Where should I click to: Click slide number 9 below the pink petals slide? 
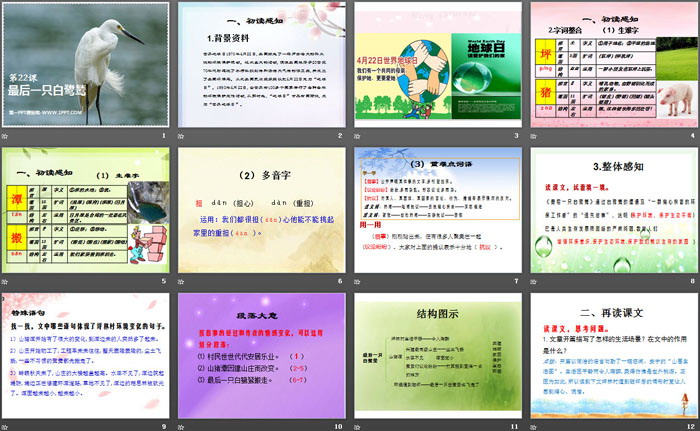[x=164, y=427]
